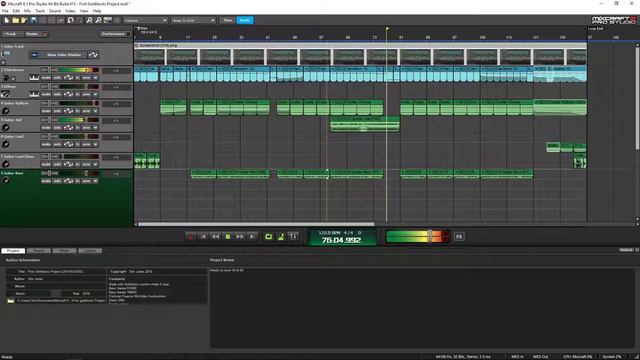
Task: Solo Guitar Lead track 6
Action: coord(57,144)
